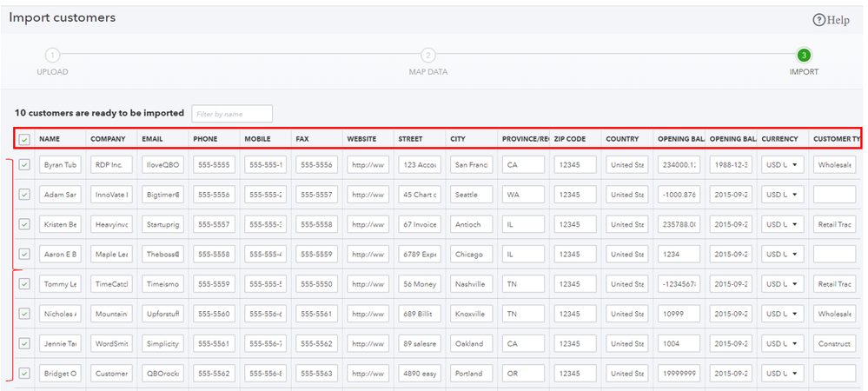
Task: Edit the San Franci city field
Action: (472, 164)
